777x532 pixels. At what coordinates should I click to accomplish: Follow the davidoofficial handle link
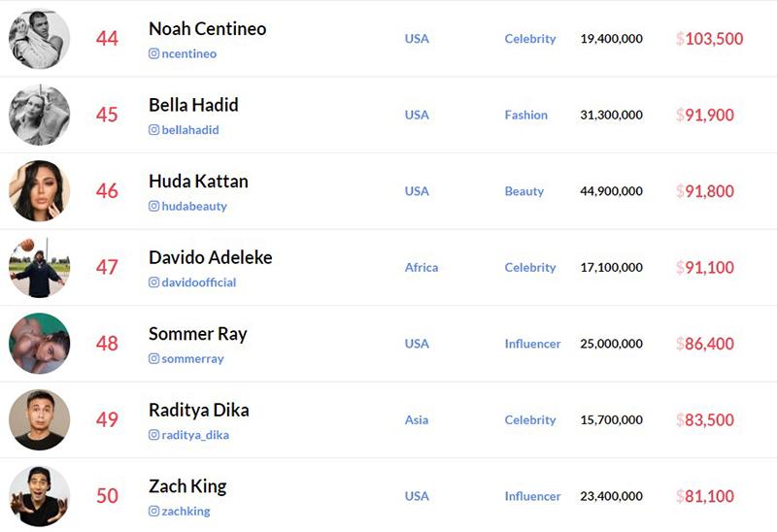[x=199, y=283]
